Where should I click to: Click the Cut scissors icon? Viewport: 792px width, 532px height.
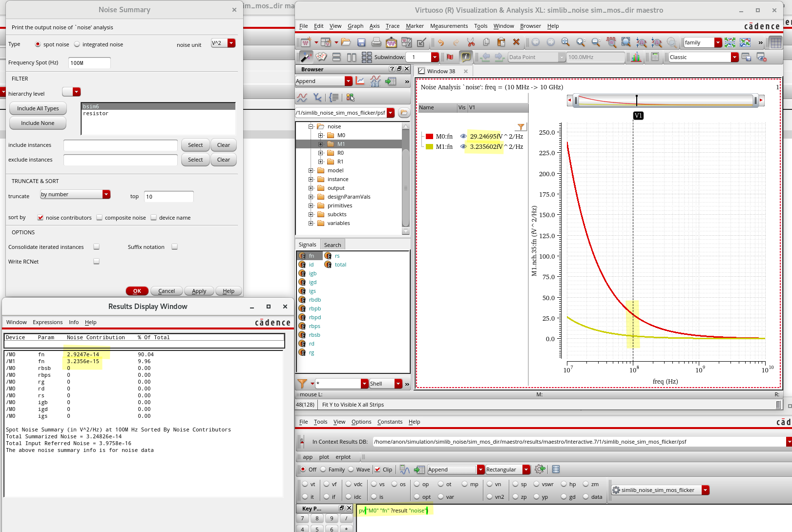pos(471,43)
